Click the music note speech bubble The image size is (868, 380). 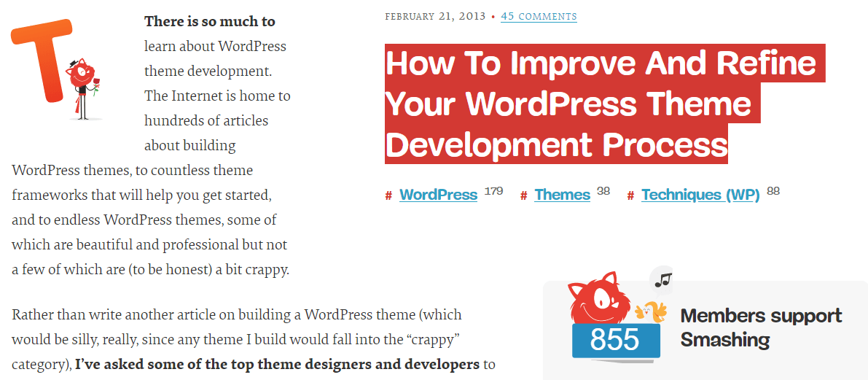pyautogui.click(x=662, y=279)
